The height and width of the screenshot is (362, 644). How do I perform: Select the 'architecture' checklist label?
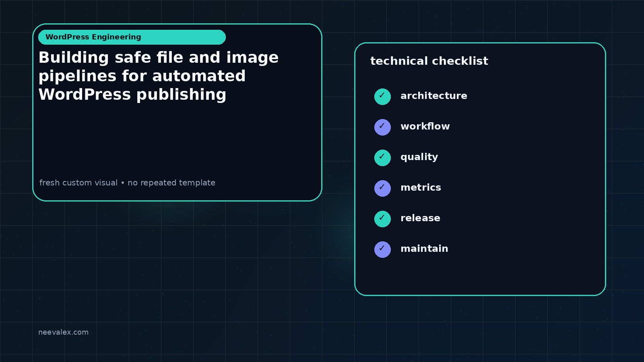pos(434,96)
